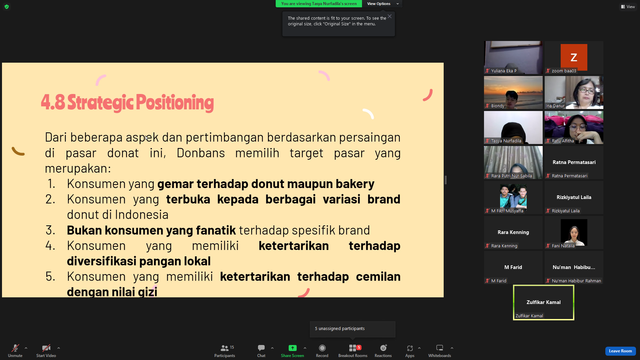Expand arrow next to Whiteboards

point(452,348)
